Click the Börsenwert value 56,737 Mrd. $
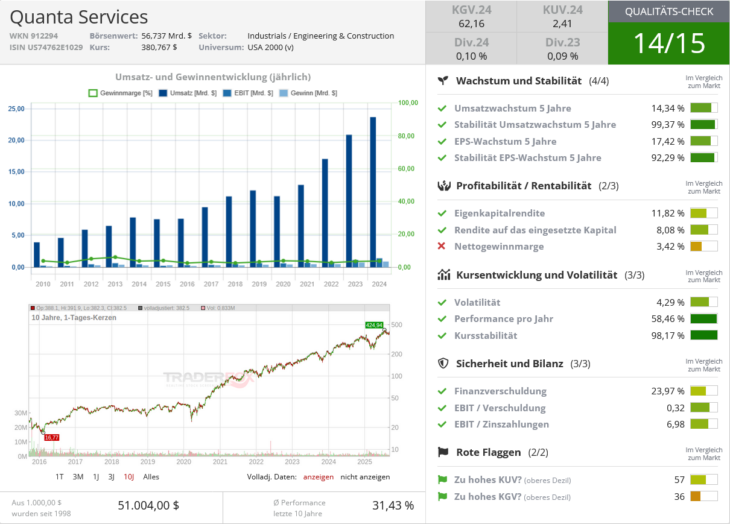This screenshot has height=524, width=730. 167,36
